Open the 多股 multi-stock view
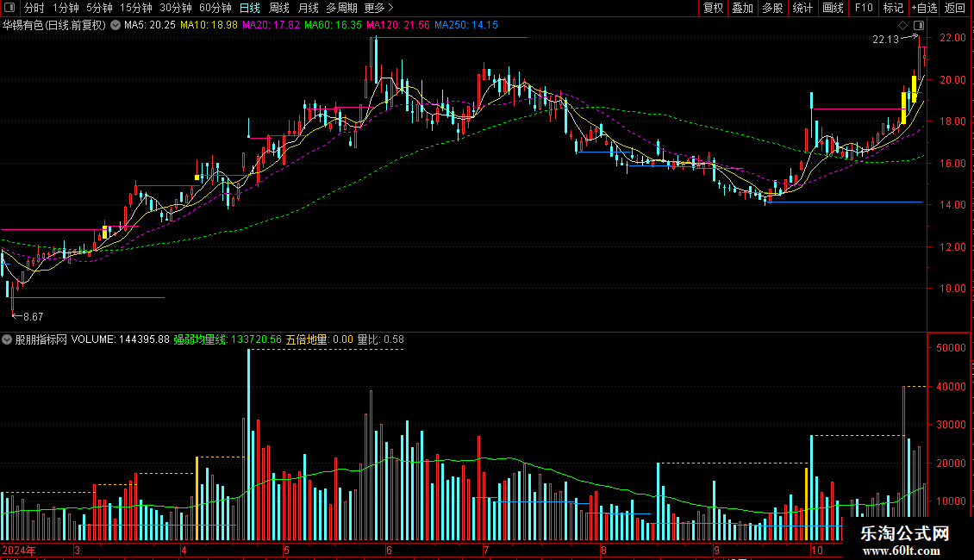 (773, 8)
